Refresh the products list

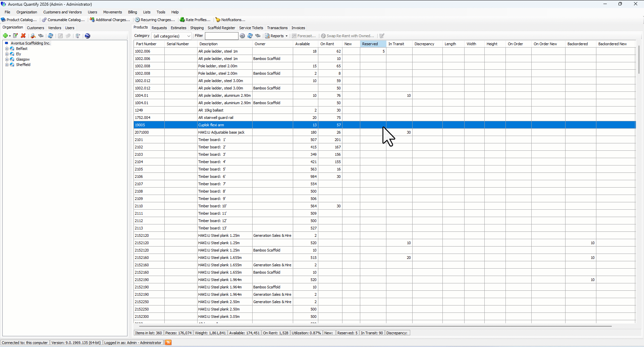(250, 36)
